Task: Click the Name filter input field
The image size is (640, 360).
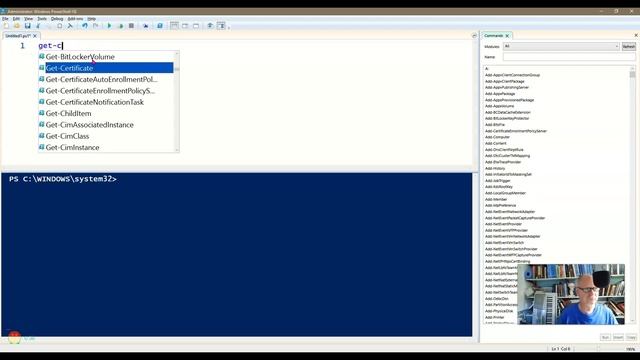Action: tap(569, 57)
